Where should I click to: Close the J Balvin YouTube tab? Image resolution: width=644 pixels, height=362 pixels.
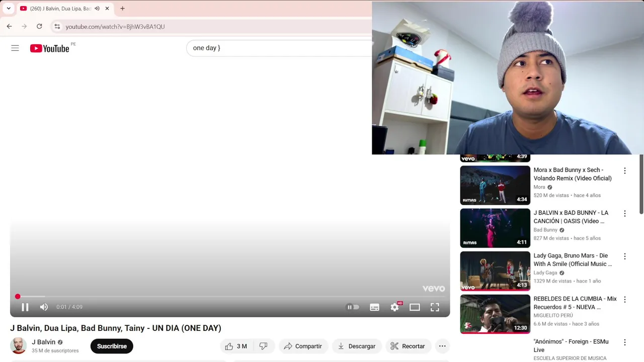[107, 9]
